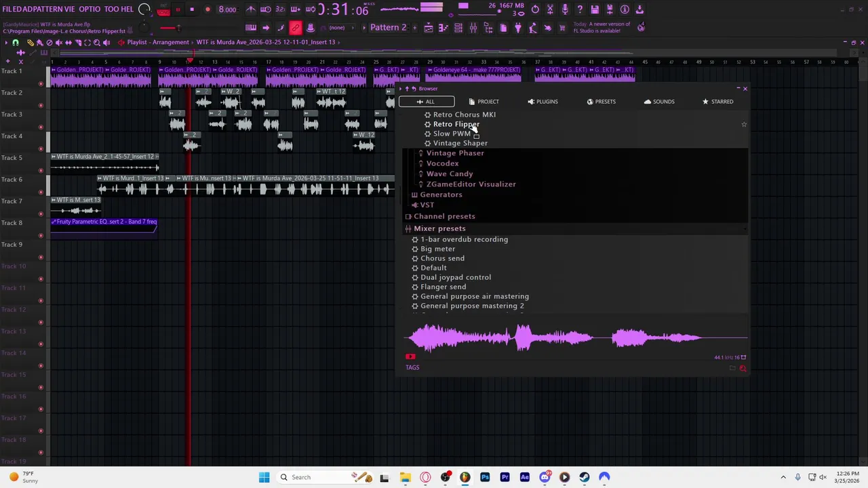This screenshot has width=868, height=488.
Task: Click the save project floppy icon
Action: (x=595, y=9)
